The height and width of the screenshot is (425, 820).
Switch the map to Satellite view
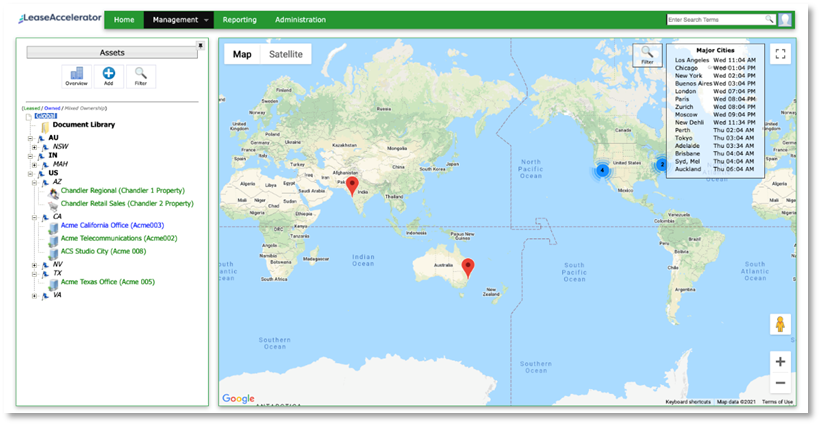(x=286, y=54)
